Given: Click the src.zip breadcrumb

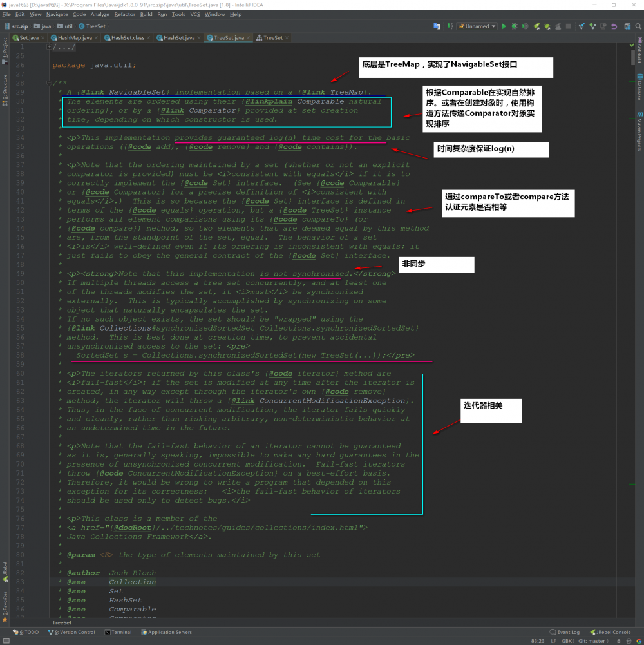Looking at the screenshot, I should (x=16, y=26).
